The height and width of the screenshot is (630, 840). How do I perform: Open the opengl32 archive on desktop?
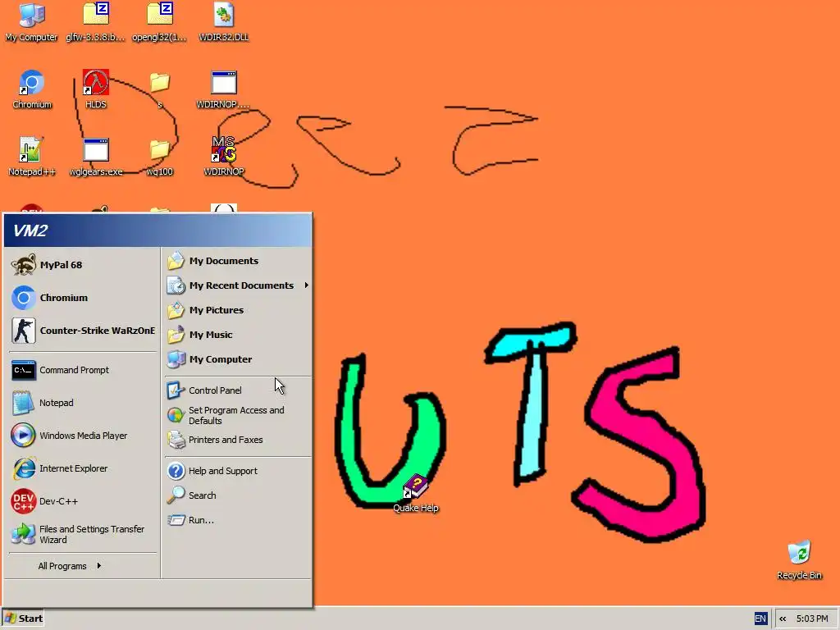[160, 22]
